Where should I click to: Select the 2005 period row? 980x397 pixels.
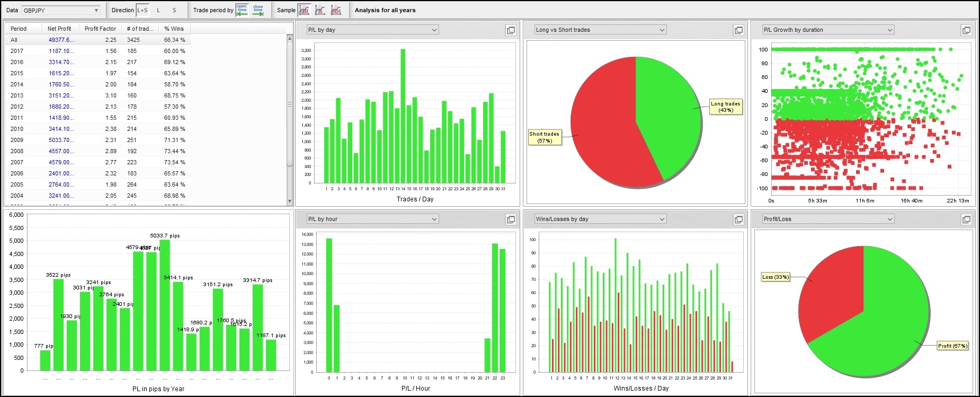[x=98, y=184]
